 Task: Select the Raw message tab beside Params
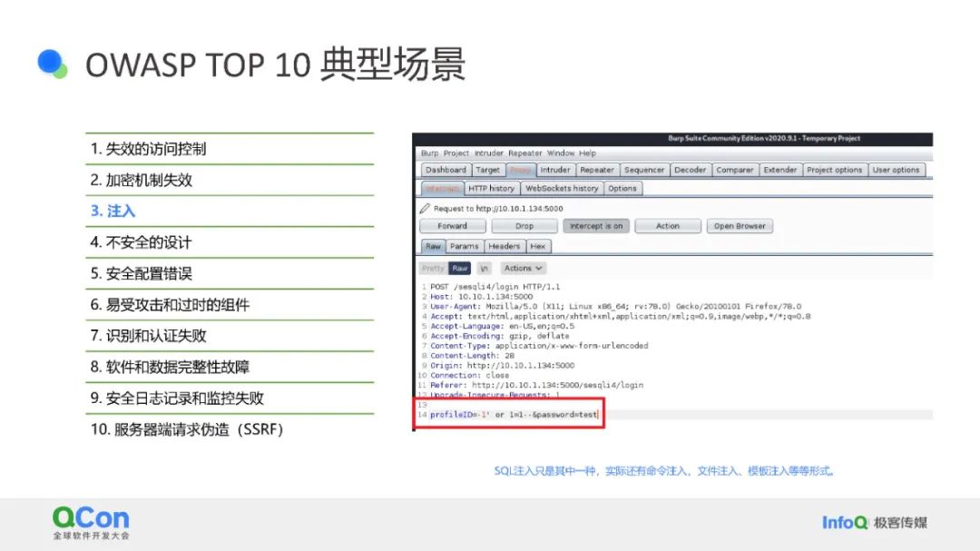coord(433,246)
